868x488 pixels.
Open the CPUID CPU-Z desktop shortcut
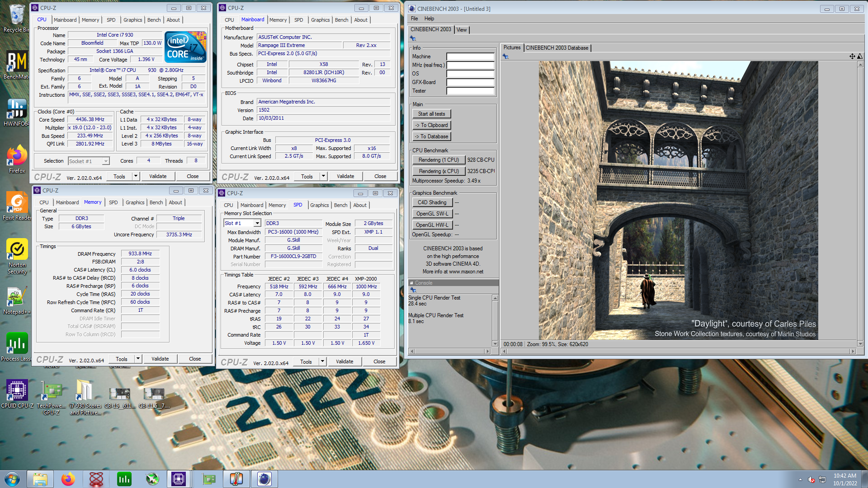17,394
